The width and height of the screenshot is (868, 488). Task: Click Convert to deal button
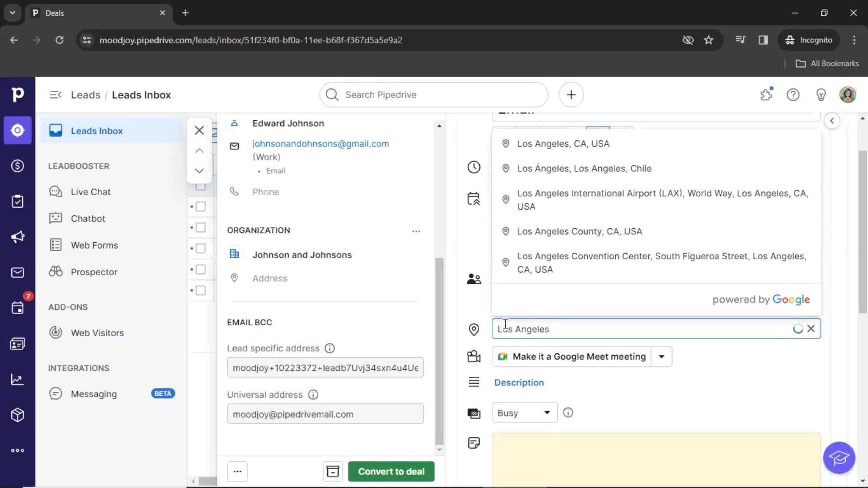(x=391, y=471)
